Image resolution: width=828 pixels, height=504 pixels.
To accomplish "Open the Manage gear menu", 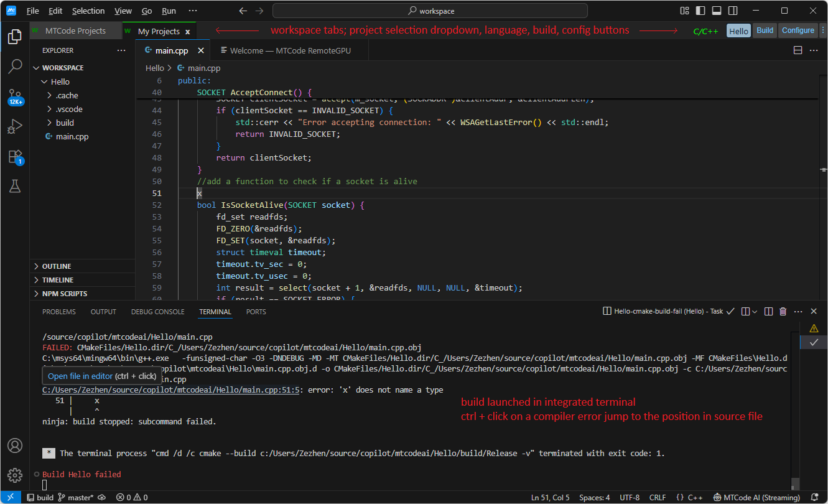I will click(15, 475).
